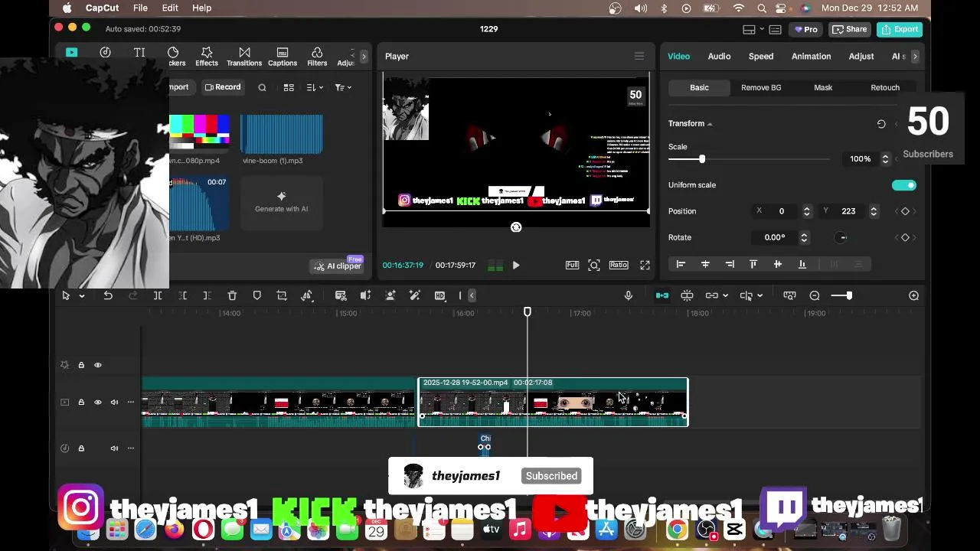Zoom out the timeline with minus icon

pyautogui.click(x=815, y=295)
